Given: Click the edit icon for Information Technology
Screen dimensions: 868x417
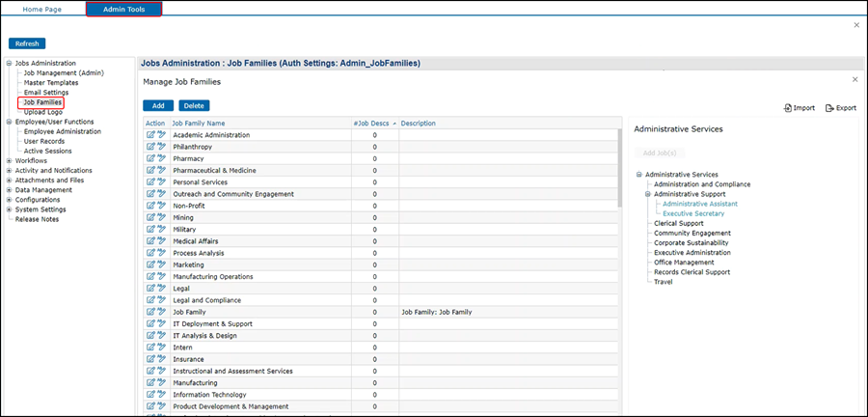Looking at the screenshot, I should tap(150, 395).
